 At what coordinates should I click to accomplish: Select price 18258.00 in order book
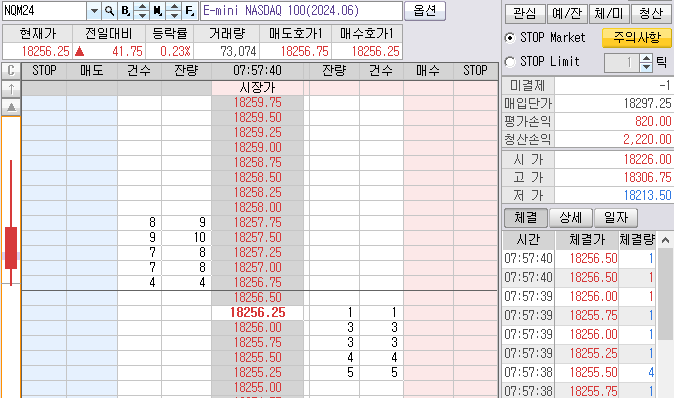[257, 208]
